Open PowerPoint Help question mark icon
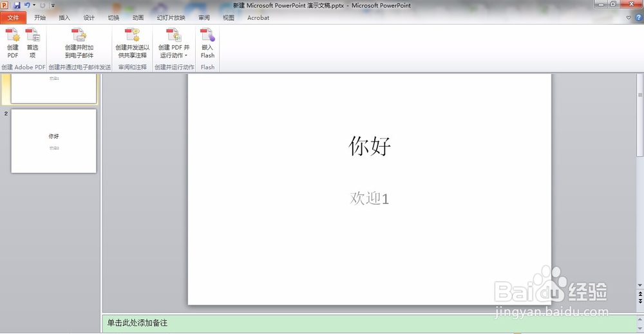 pos(639,17)
